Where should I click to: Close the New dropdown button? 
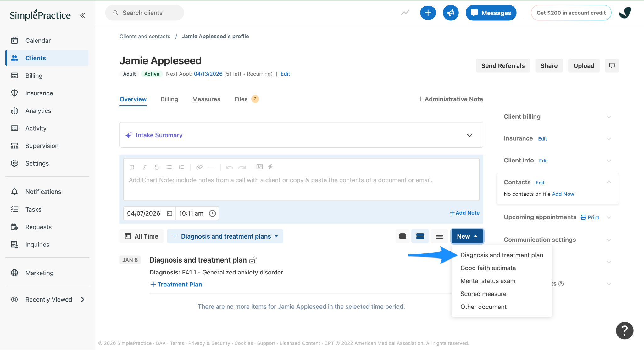coord(467,236)
